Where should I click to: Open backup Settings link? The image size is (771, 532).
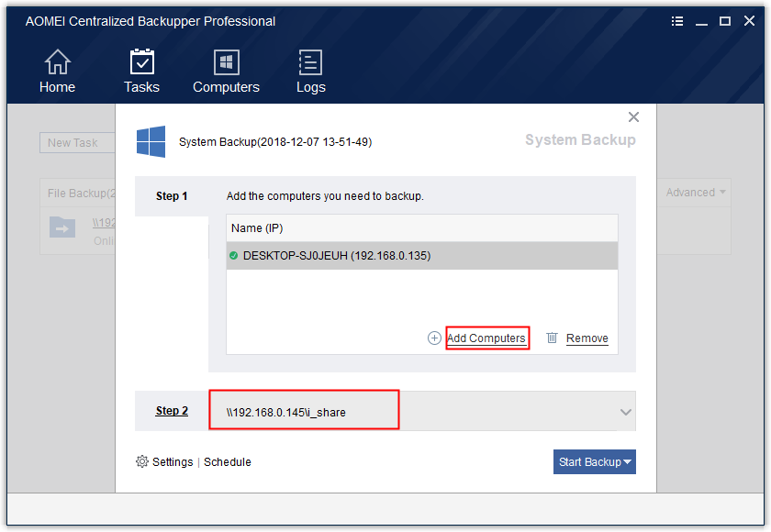point(173,461)
